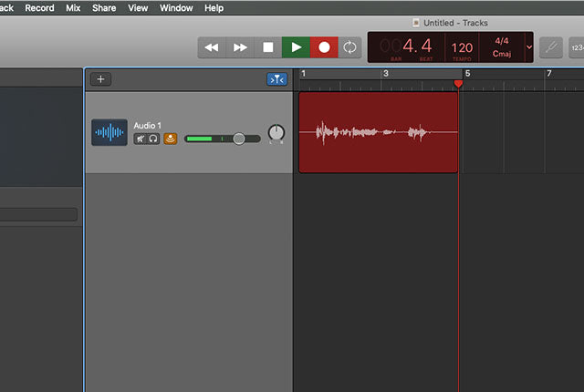Open the LCD display mode dropdown arrow
Viewport: 584px width, 392px height.
[529, 47]
